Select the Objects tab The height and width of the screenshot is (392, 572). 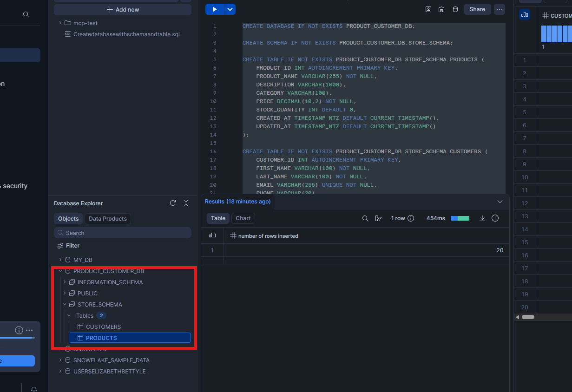pyautogui.click(x=68, y=219)
